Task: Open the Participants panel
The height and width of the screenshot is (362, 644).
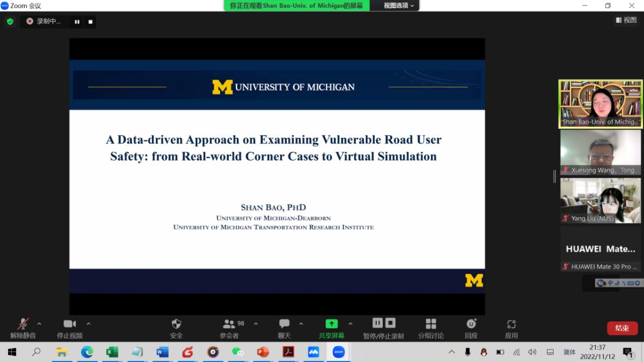Action: click(229, 324)
